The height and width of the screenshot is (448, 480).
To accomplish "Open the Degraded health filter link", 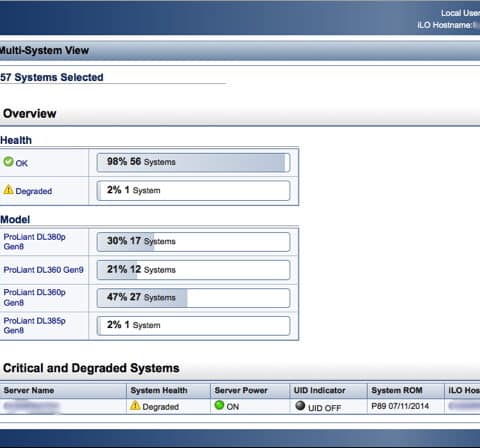I will point(34,191).
